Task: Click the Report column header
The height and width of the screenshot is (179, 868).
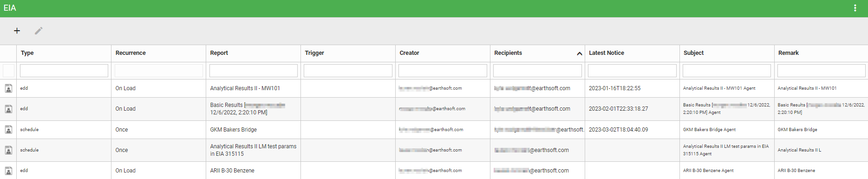Action: pos(219,53)
